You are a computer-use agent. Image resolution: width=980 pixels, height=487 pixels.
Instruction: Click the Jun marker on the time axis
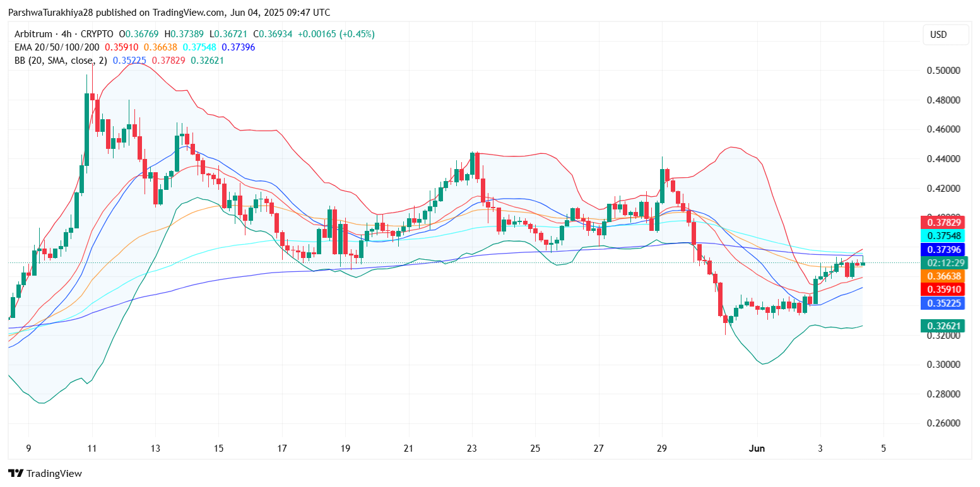(x=757, y=449)
